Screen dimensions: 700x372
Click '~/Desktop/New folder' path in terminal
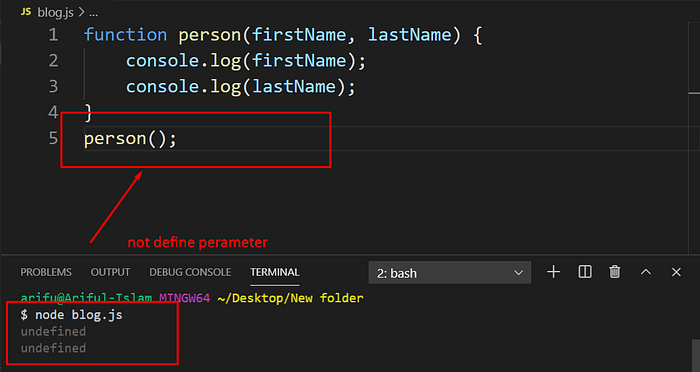(x=290, y=298)
